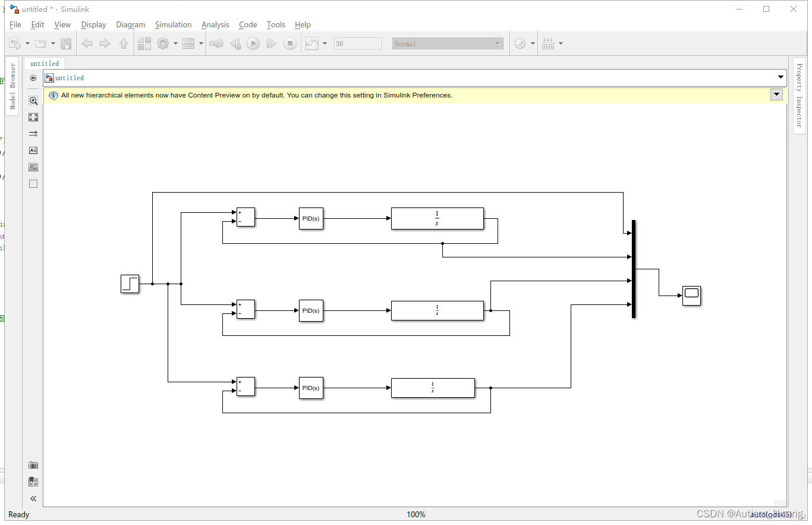Select the Area tool in the palette
812x525 pixels.
(33, 184)
